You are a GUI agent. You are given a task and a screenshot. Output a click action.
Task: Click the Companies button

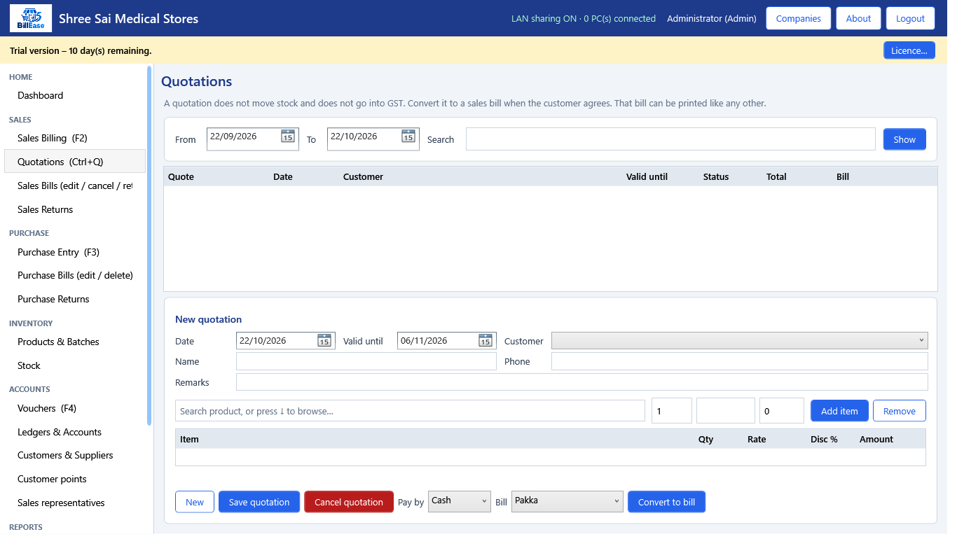tap(799, 18)
